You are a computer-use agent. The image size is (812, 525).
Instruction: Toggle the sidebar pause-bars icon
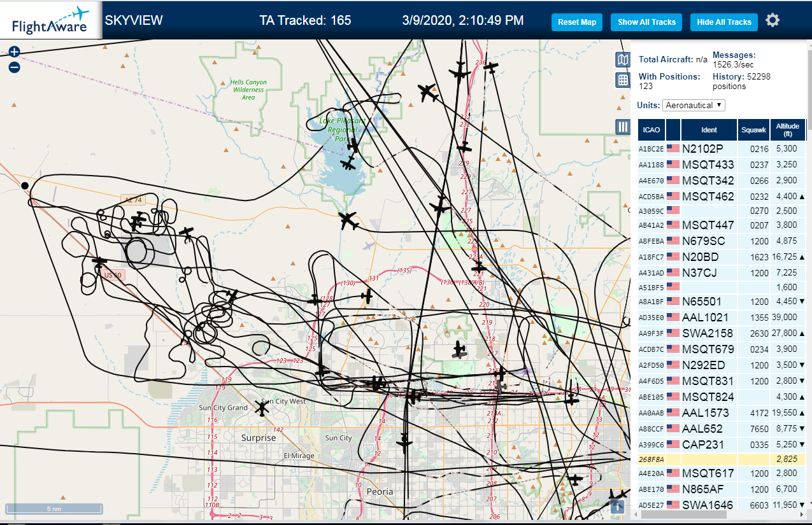click(x=622, y=127)
